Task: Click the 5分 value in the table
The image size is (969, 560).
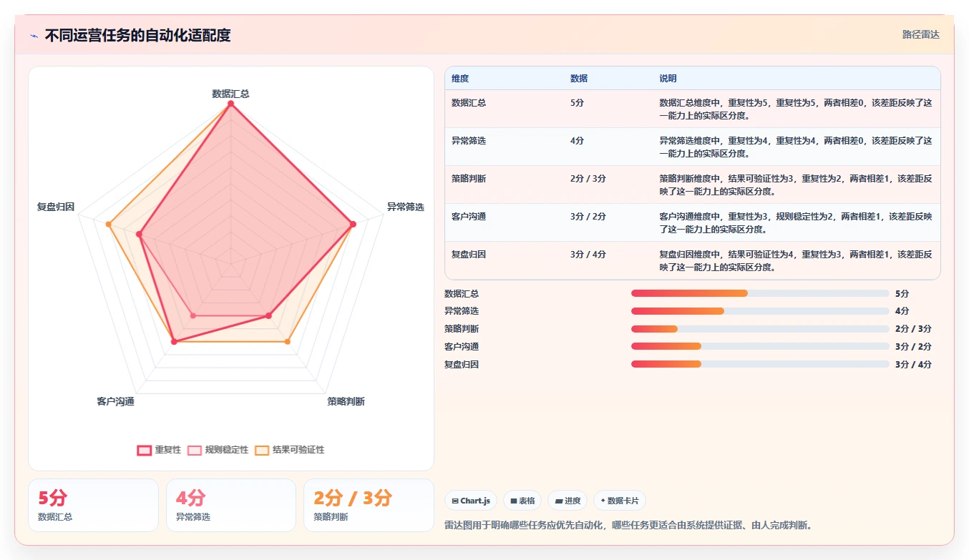Action: coord(577,103)
